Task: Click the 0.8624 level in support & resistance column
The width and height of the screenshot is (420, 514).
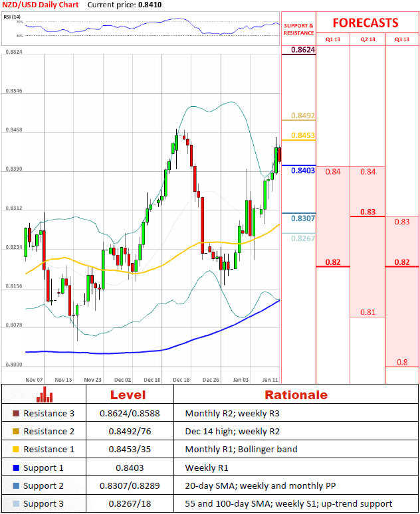Action: tap(303, 50)
